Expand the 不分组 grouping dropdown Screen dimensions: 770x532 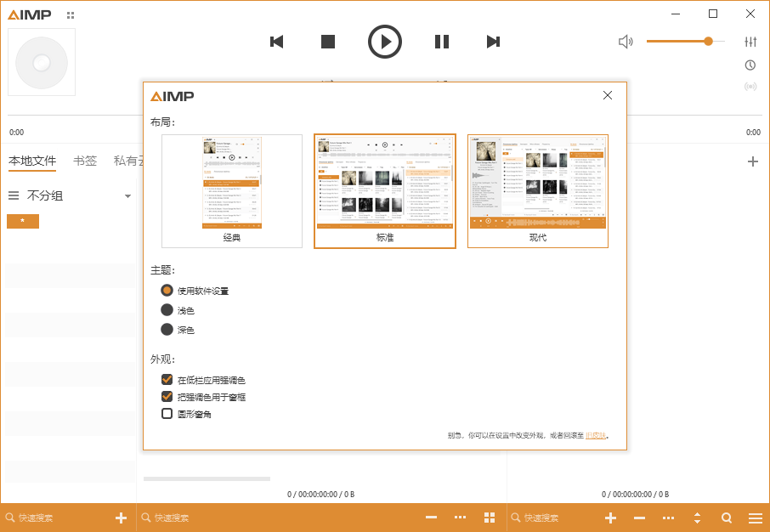tap(127, 196)
